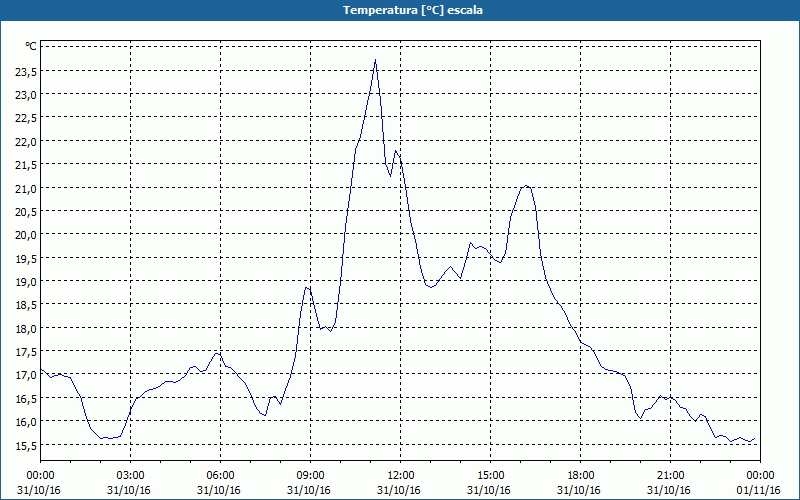Click the 21,0 axis value

[x=26, y=189]
